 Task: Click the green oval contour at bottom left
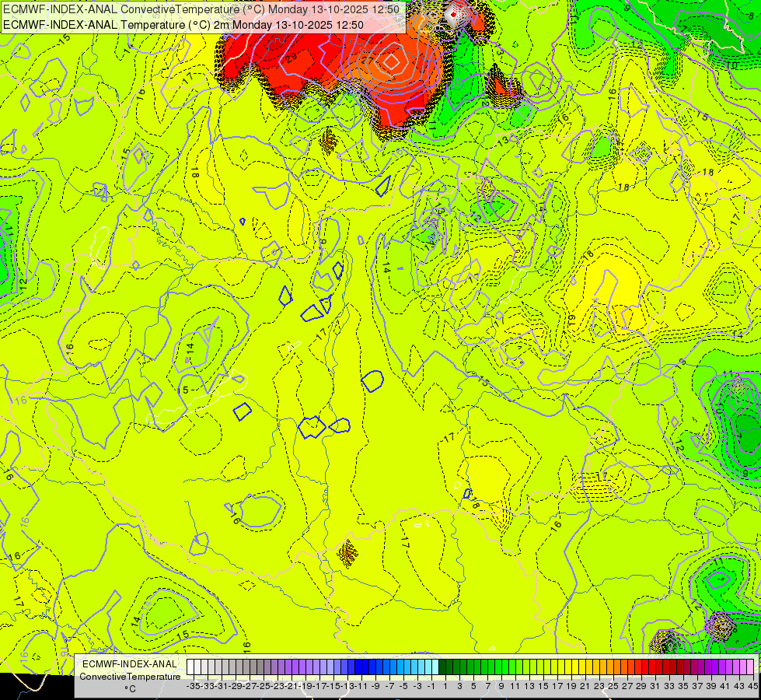165,609
